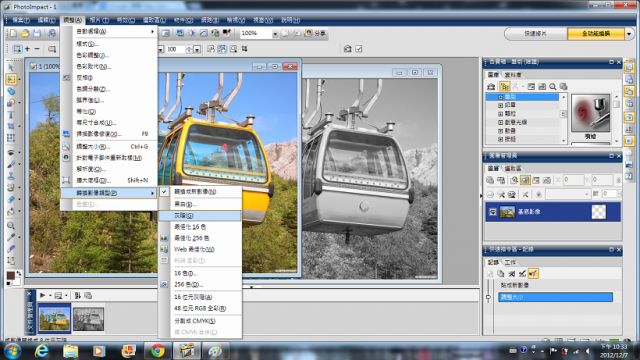The image size is (640, 360).
Task: Open the File (F) menu in menu bar
Action: click(x=21, y=20)
